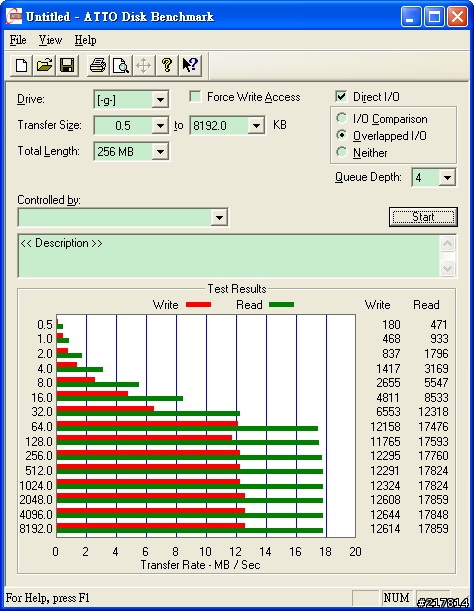This screenshot has height=611, width=474.
Task: Click the Start button
Action: coord(423,217)
